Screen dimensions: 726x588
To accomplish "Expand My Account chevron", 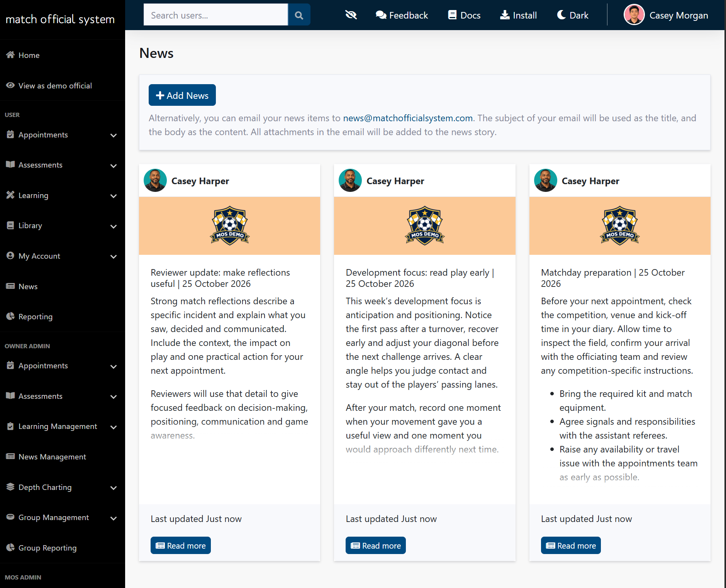I will [114, 256].
